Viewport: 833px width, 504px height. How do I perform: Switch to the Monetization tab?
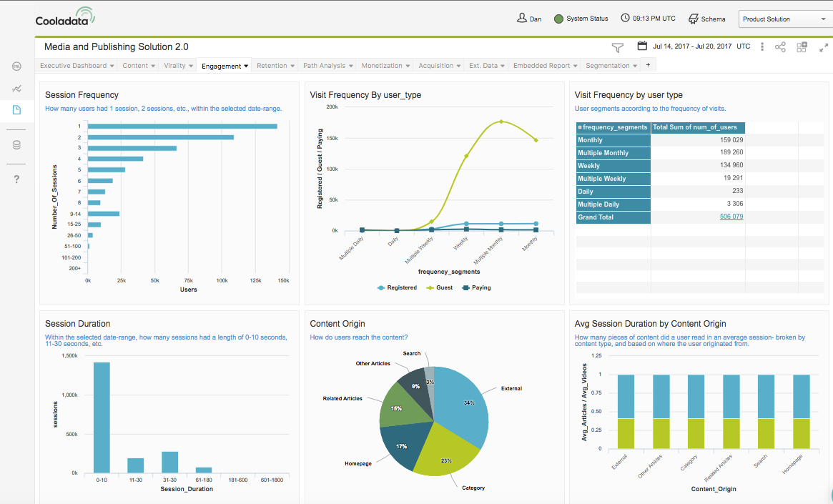click(x=381, y=65)
